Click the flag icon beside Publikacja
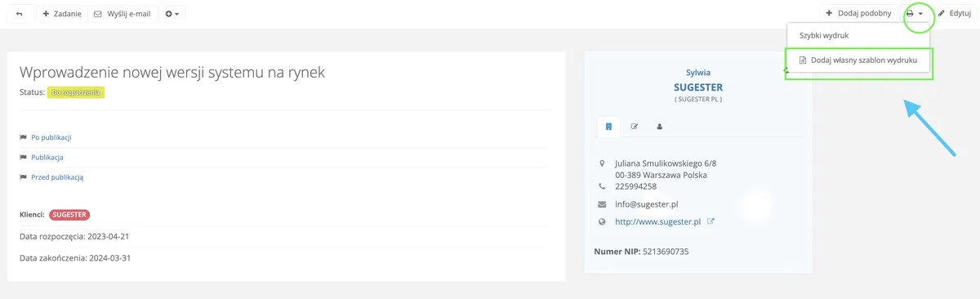 (x=23, y=157)
